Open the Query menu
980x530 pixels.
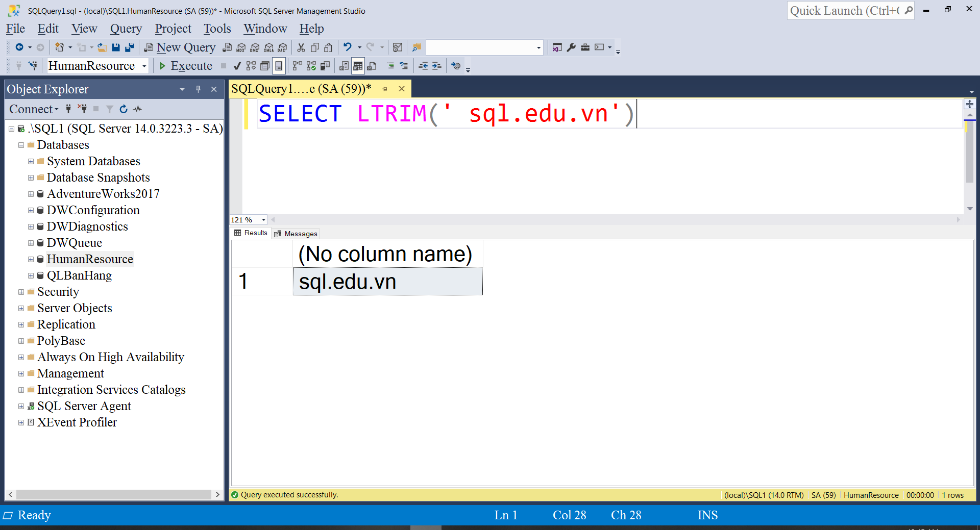[x=126, y=29]
